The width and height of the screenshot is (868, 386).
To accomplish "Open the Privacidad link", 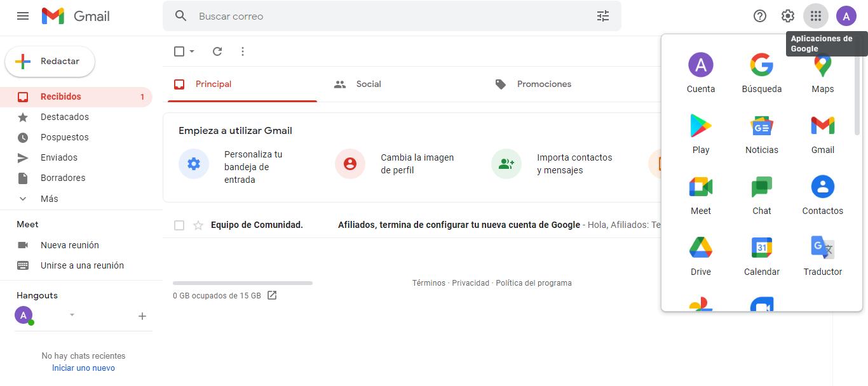I will click(471, 283).
